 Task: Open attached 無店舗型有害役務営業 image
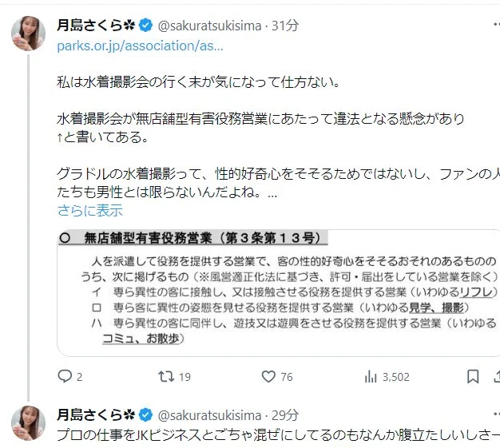click(x=279, y=292)
